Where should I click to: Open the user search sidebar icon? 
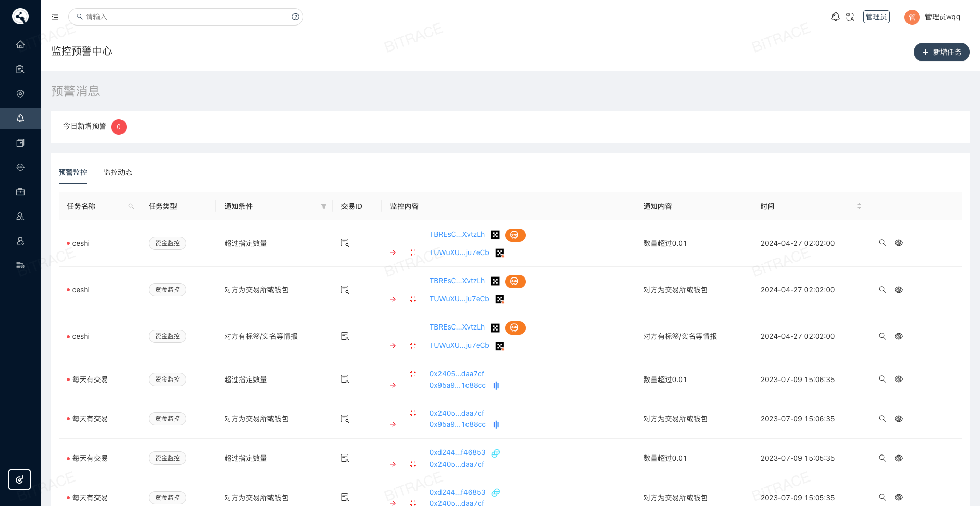[20, 216]
